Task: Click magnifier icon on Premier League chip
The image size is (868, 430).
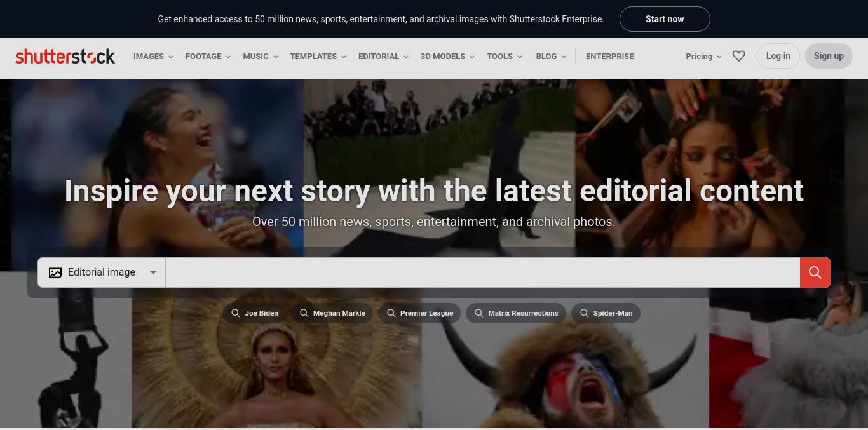Action: (x=391, y=313)
